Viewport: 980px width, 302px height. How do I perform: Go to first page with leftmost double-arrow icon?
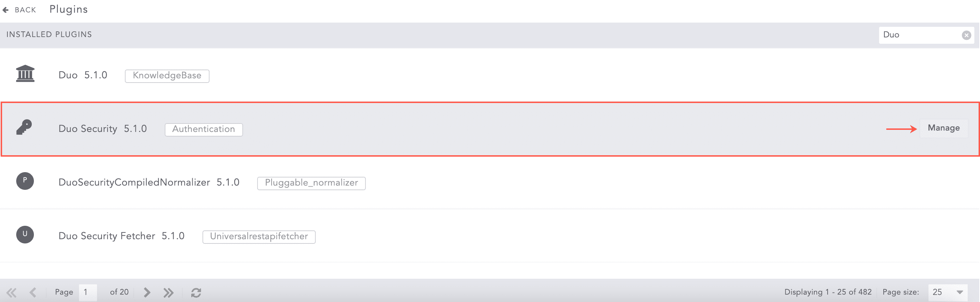[x=11, y=292]
